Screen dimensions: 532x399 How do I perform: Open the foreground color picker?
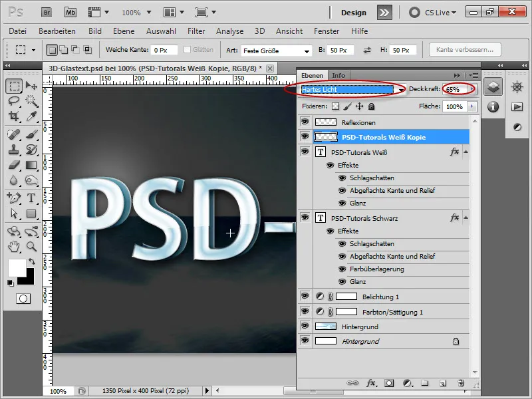(16, 267)
